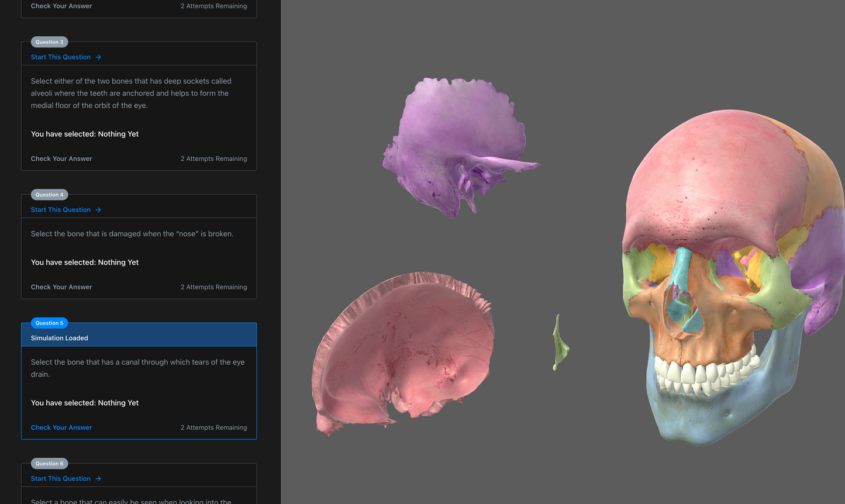
Task: Open Question 6 via Start This Question
Action: [61, 478]
